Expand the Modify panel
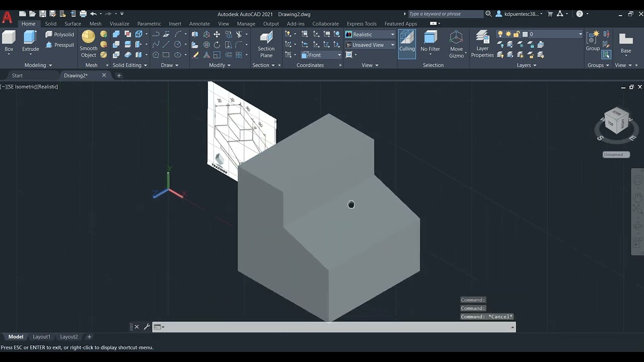The image size is (644, 362). coord(220,65)
